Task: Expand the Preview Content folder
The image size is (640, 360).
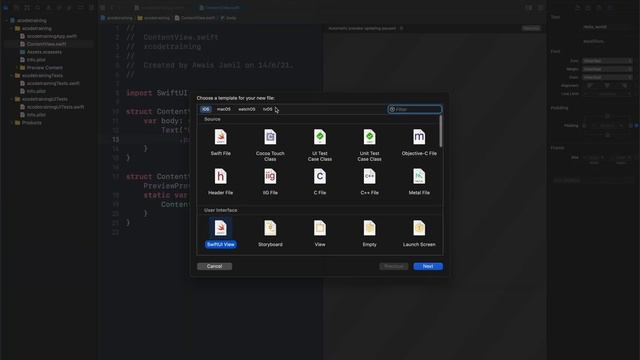Action: pos(17,68)
